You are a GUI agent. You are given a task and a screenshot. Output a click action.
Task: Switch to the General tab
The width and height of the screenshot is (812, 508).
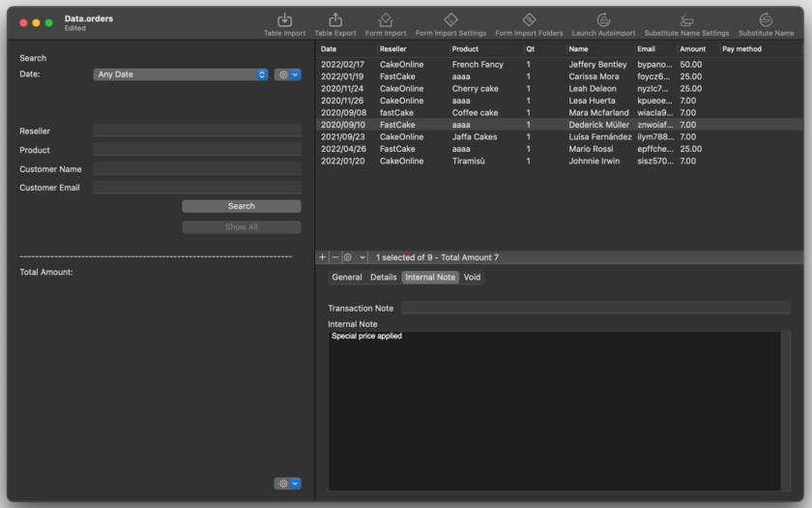346,278
